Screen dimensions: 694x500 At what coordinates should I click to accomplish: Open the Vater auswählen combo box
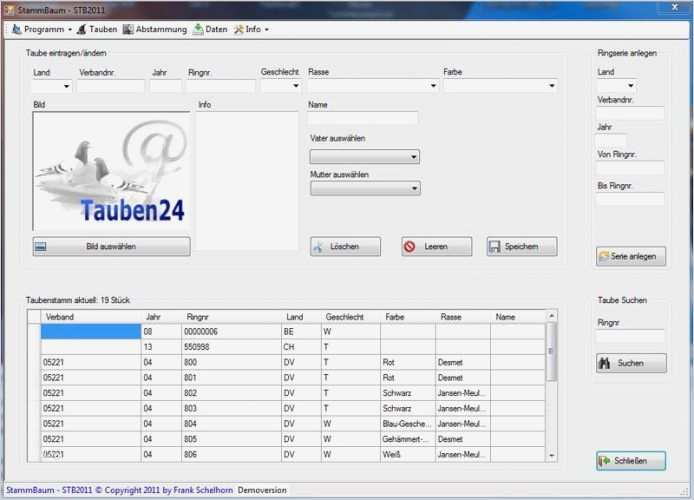pyautogui.click(x=365, y=157)
